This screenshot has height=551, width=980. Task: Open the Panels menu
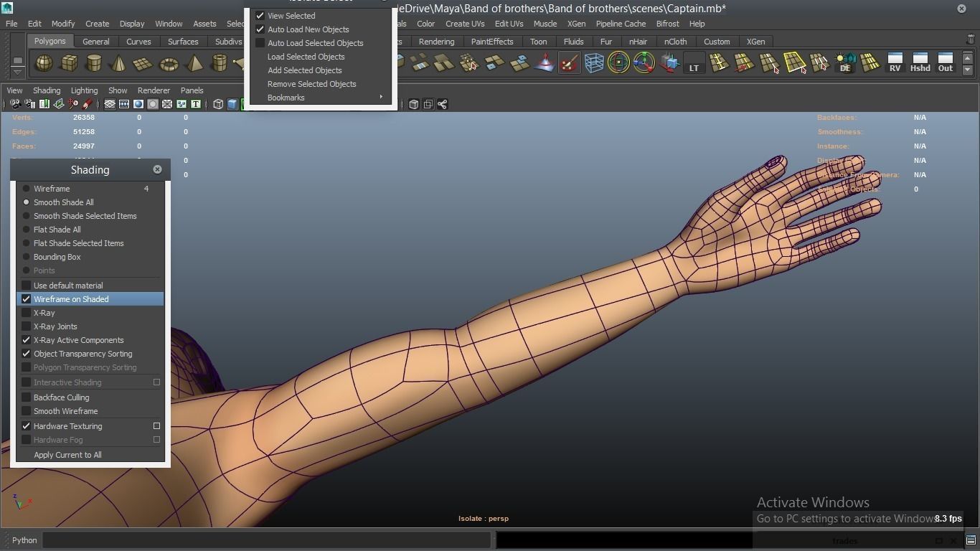click(x=192, y=90)
